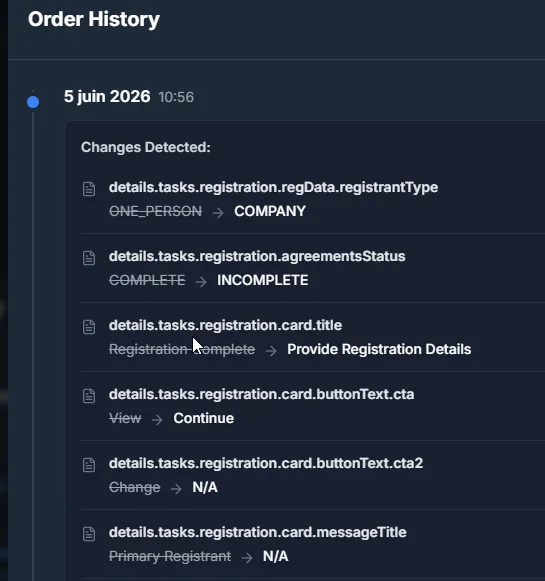This screenshot has height=581, width=545.
Task: Click details.tasks.registration.card.messageTitle field name
Action: [x=257, y=532]
